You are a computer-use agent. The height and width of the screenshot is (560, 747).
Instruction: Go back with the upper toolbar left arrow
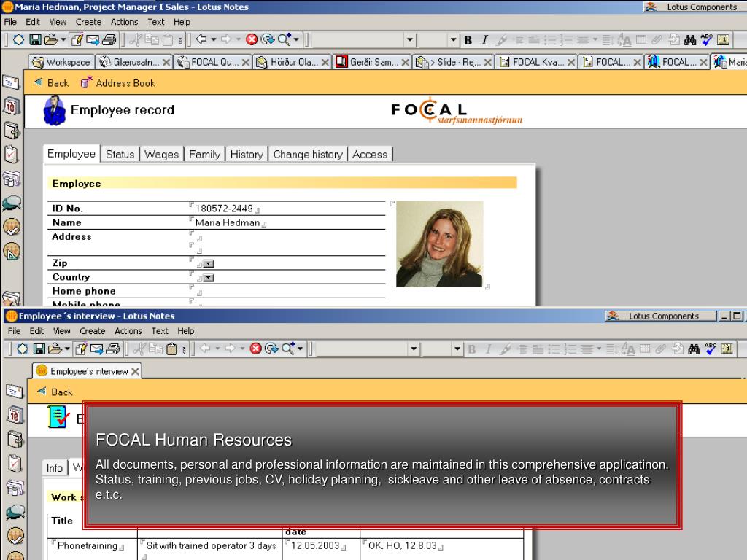point(201,39)
